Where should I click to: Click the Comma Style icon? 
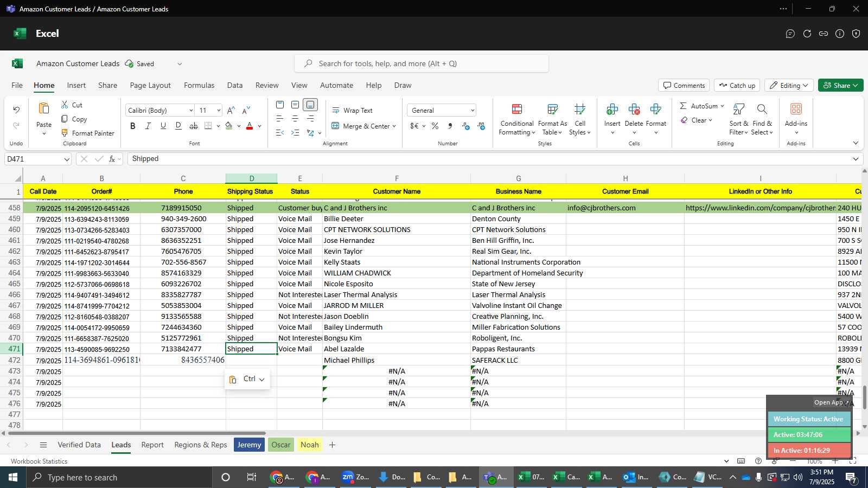coord(450,126)
